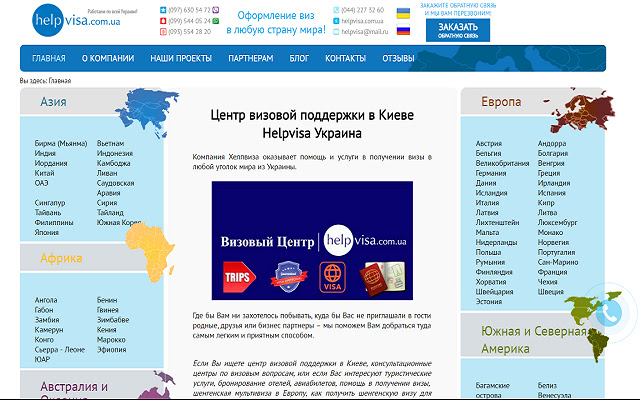The width and height of the screenshot is (640, 400).
Task: Click the email envelope icon
Action: [x=336, y=31]
